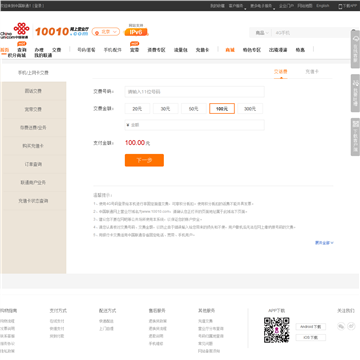Open the top floating side panel button
The height and width of the screenshot is (360, 360).
coord(355,49)
